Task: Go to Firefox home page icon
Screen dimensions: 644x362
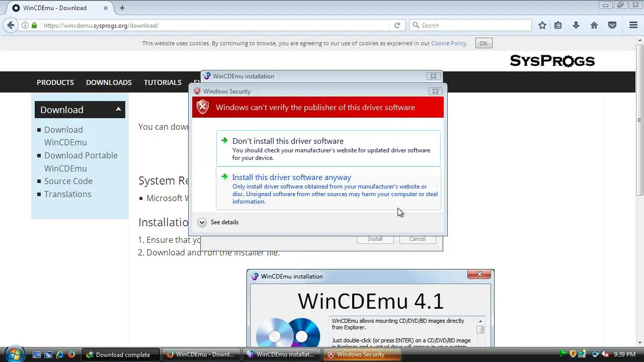Action: tap(594, 25)
